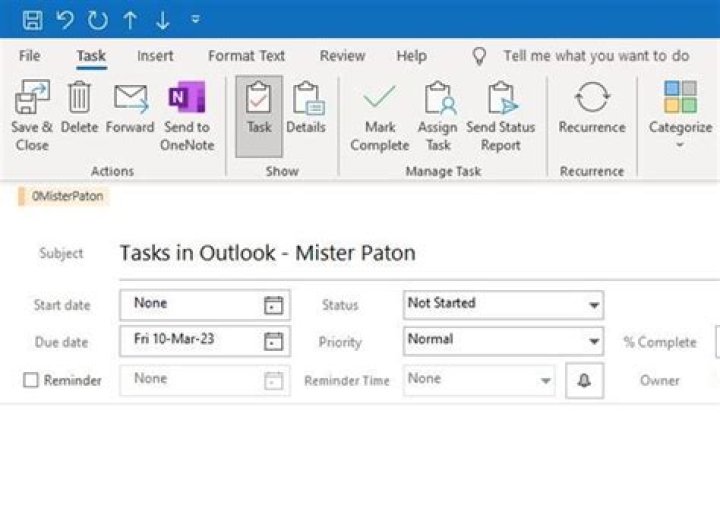This screenshot has width=720, height=527.
Task: Send task to OneNote
Action: [x=187, y=116]
